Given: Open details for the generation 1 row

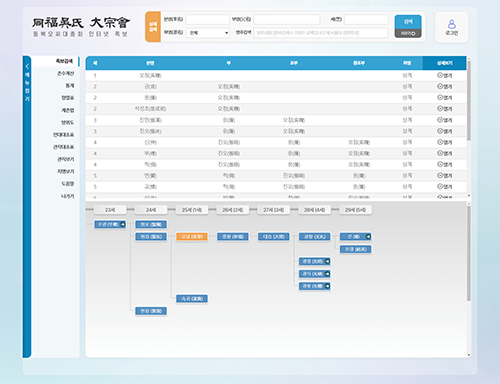Looking at the screenshot, I should 444,75.
